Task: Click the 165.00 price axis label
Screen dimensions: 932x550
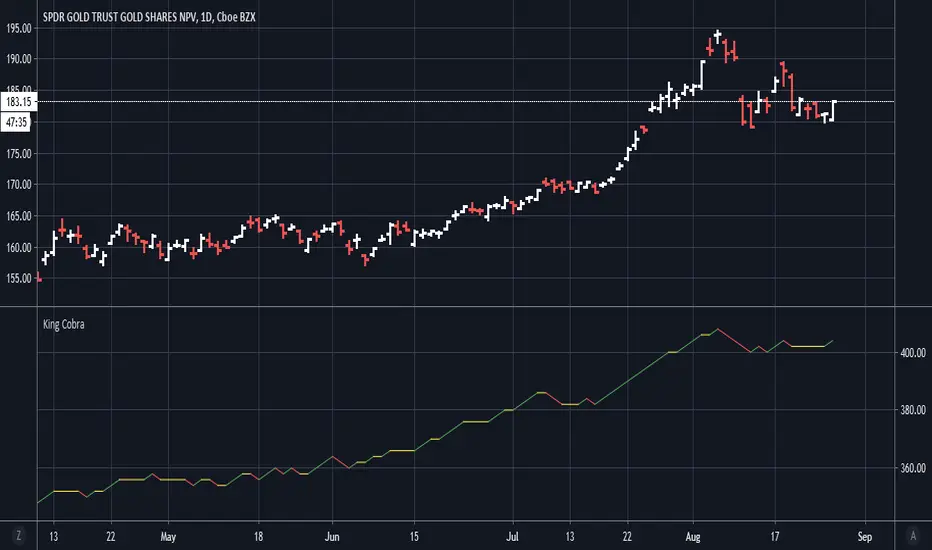Action: (x=19, y=216)
